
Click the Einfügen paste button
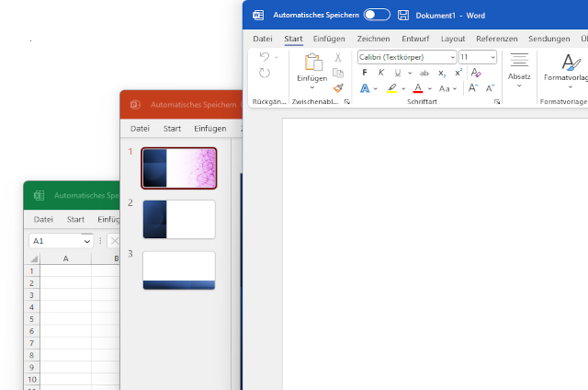pyautogui.click(x=312, y=63)
